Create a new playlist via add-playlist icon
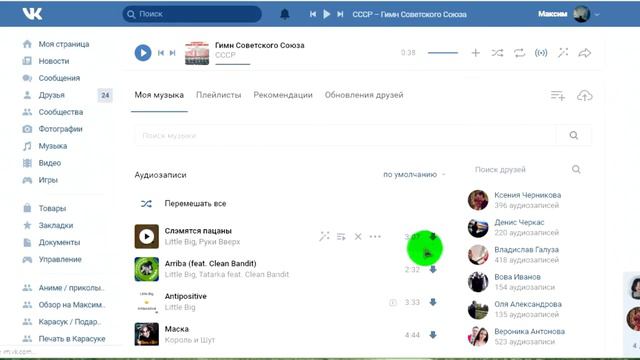The height and width of the screenshot is (360, 640). (558, 96)
